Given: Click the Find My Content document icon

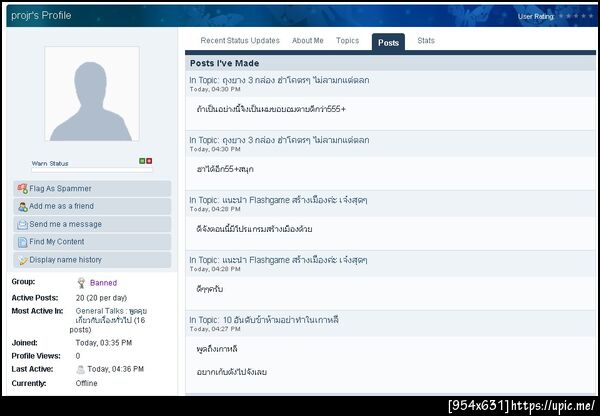Looking at the screenshot, I should [x=23, y=242].
